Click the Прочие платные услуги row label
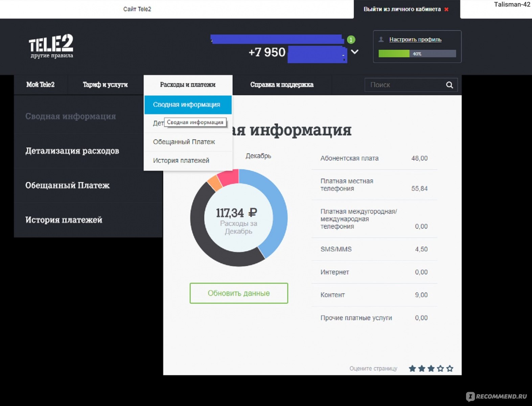Image resolution: width=532 pixels, height=406 pixels. [x=356, y=318]
